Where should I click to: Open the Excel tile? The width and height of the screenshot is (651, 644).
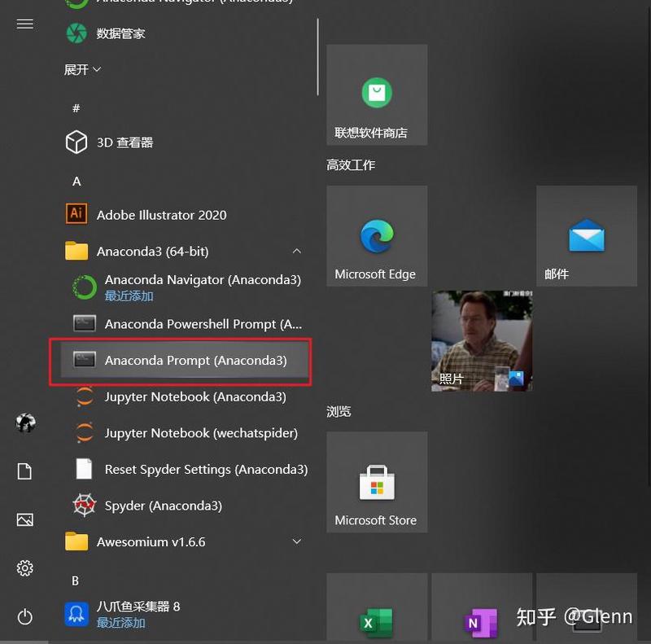[x=377, y=607]
